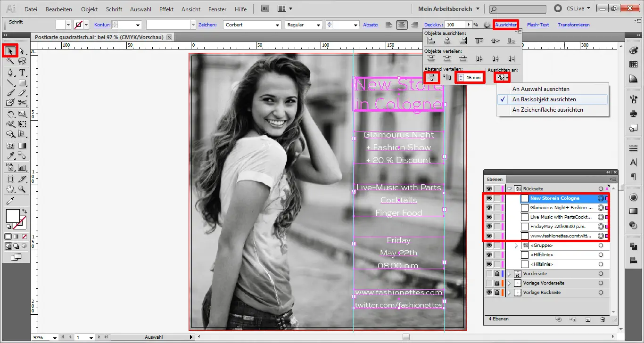
Task: Click the center text alignment icon
Action: click(x=402, y=25)
